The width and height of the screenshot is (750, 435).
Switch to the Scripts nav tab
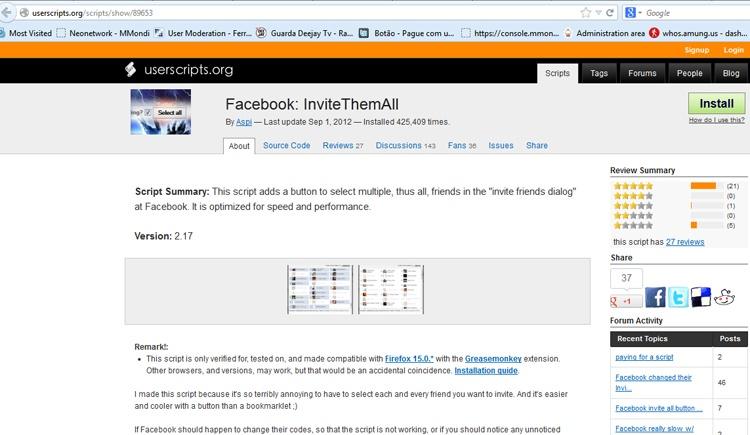pos(557,73)
